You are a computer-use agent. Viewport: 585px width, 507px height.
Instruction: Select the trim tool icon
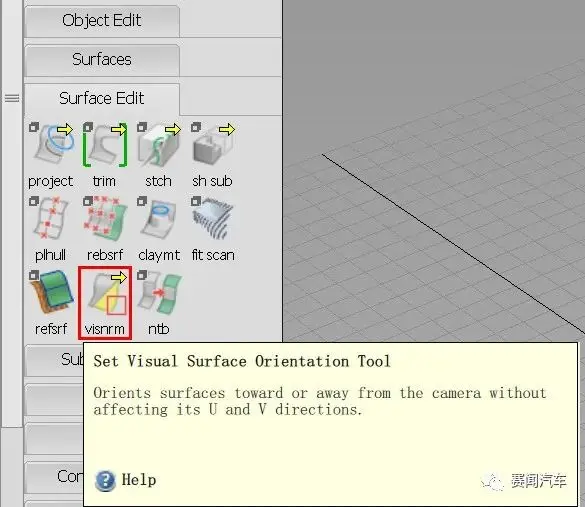(x=105, y=146)
